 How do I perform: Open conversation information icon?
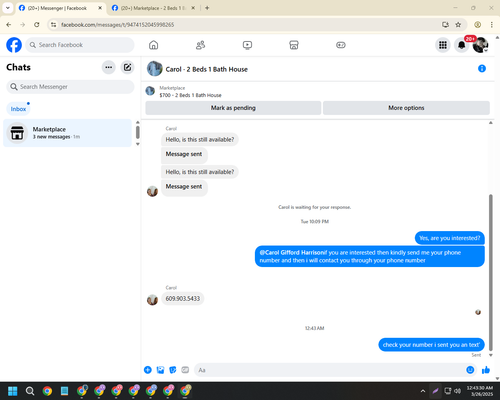[482, 69]
